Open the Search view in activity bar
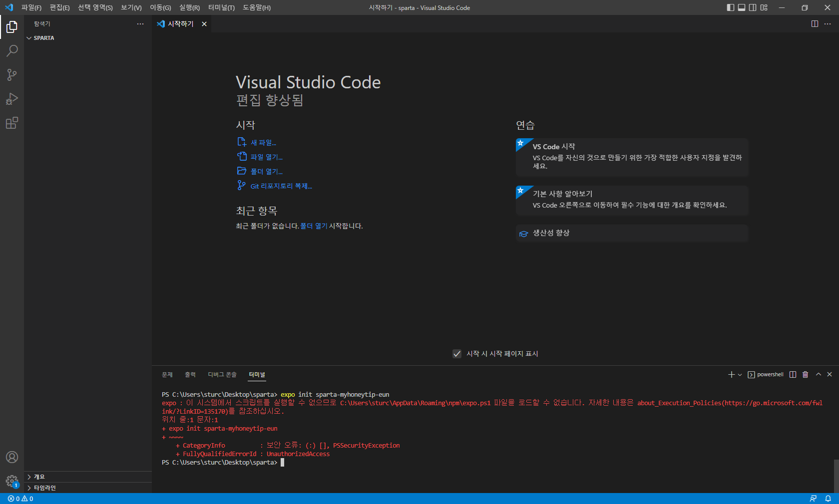 [x=12, y=51]
